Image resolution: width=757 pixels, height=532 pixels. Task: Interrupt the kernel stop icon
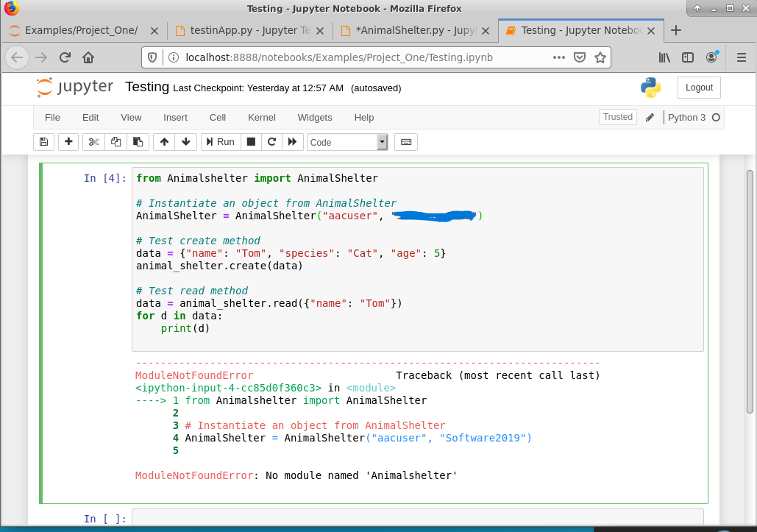point(251,142)
